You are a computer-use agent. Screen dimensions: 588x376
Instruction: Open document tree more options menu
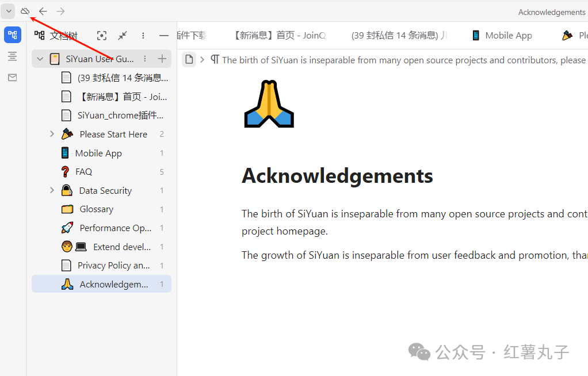(143, 36)
